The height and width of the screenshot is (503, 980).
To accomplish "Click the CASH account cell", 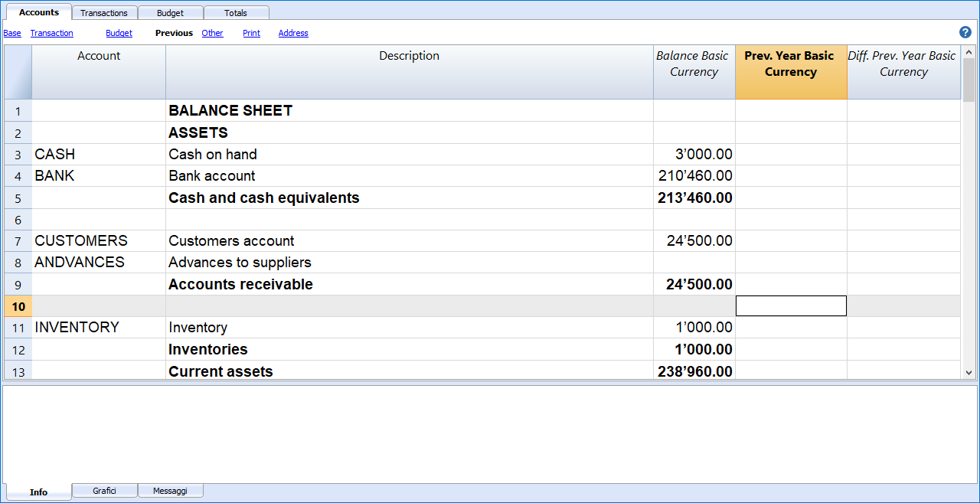I will pos(99,155).
